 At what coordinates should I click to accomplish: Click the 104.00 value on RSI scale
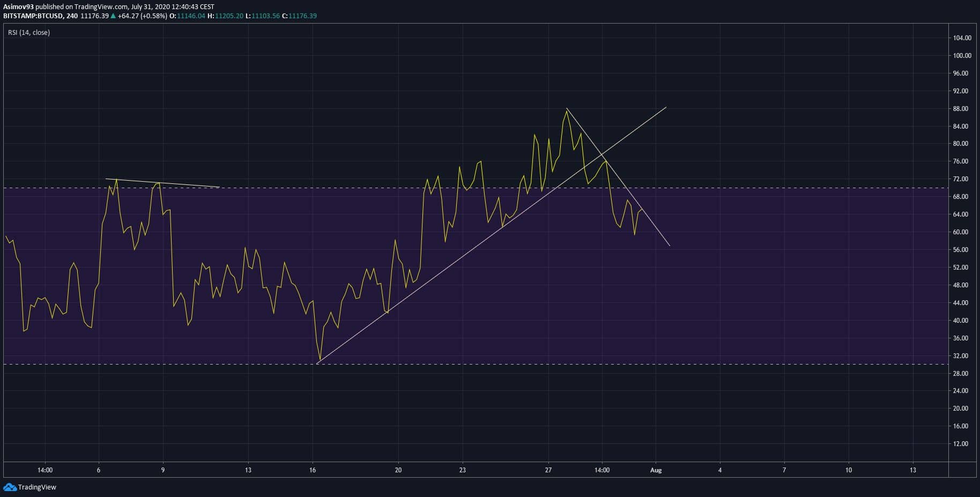coord(962,38)
